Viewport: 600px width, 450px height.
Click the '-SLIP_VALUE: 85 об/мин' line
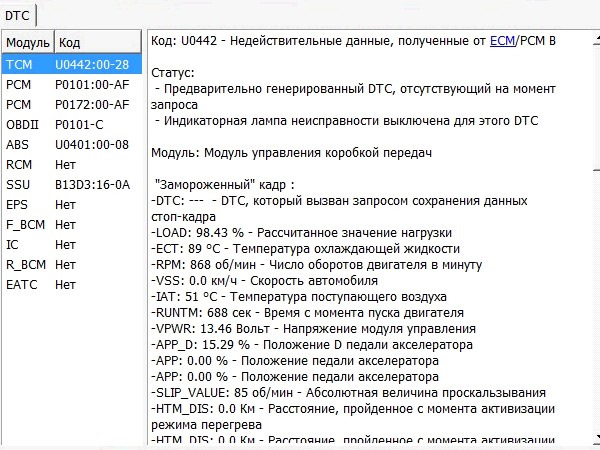pos(348,393)
